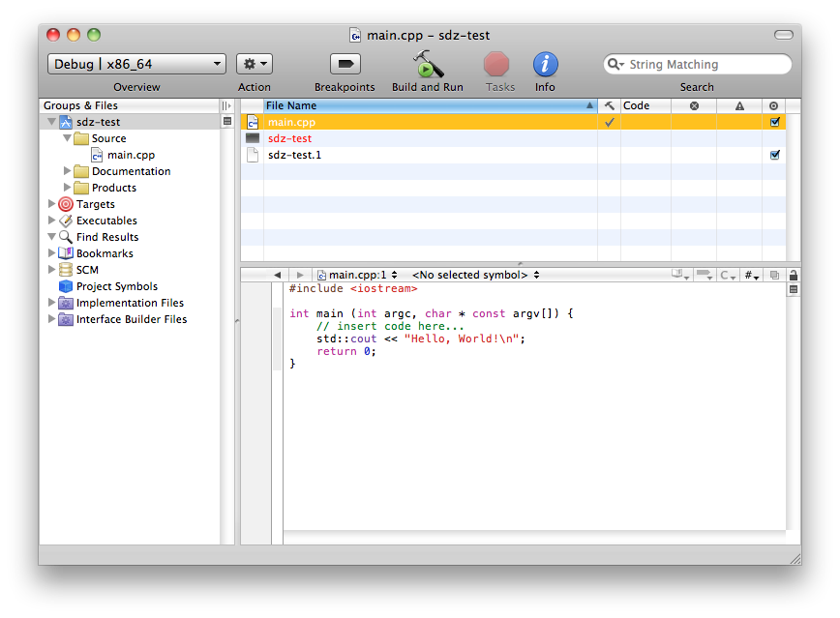Screen dimensions: 840x618
Task: Click the errors column header icon
Action: pos(694,106)
